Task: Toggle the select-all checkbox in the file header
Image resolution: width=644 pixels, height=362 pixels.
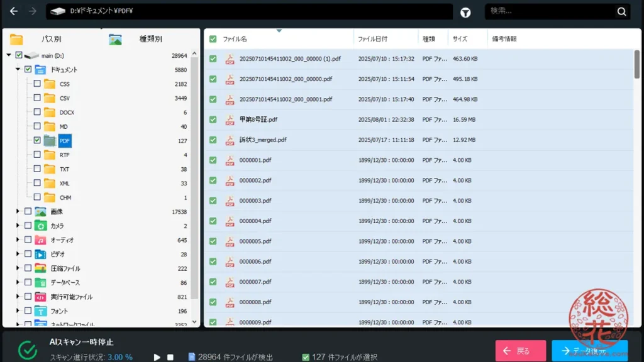Action: coord(213,39)
